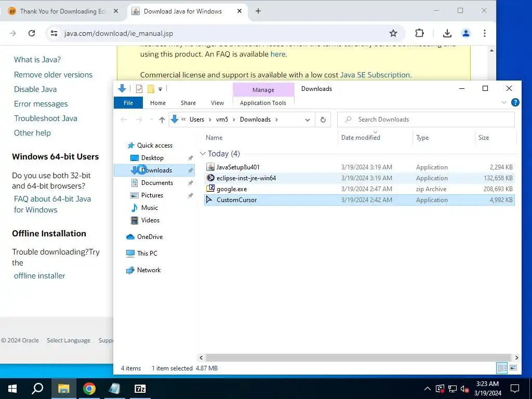Viewport: 532px width, 399px height.
Task: Open Chrome extensions puzzle icon
Action: point(419,33)
